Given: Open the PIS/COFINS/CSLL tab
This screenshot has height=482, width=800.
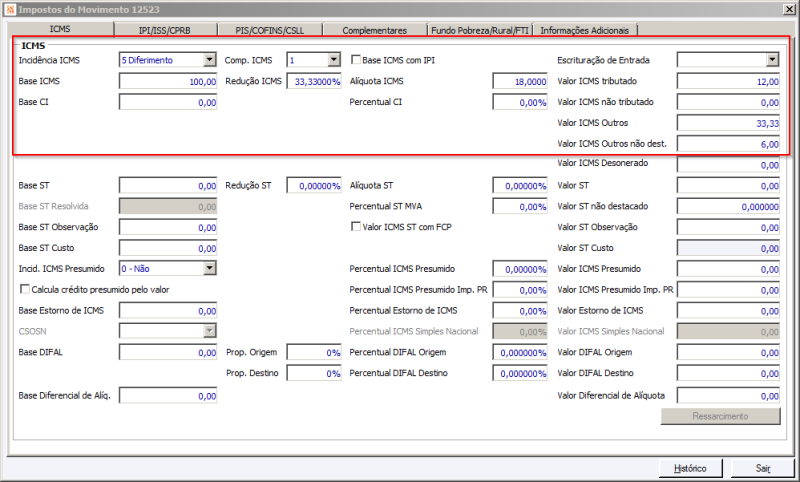Looking at the screenshot, I should click(x=269, y=30).
